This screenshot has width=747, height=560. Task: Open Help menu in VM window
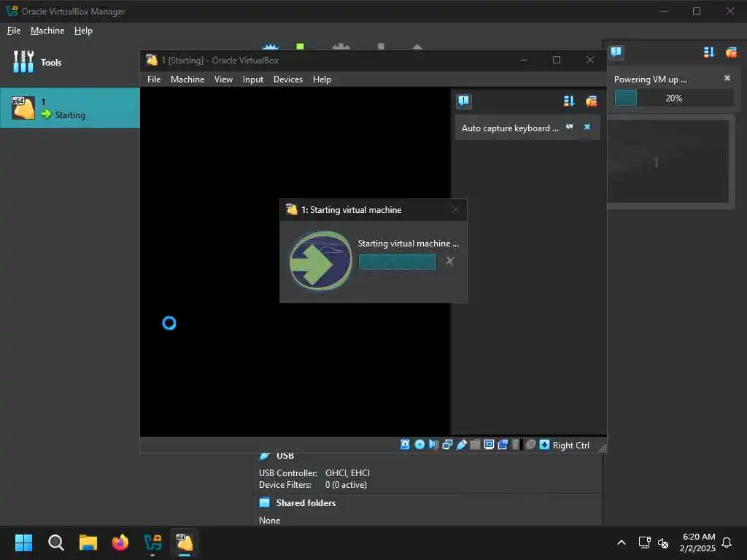pos(322,79)
